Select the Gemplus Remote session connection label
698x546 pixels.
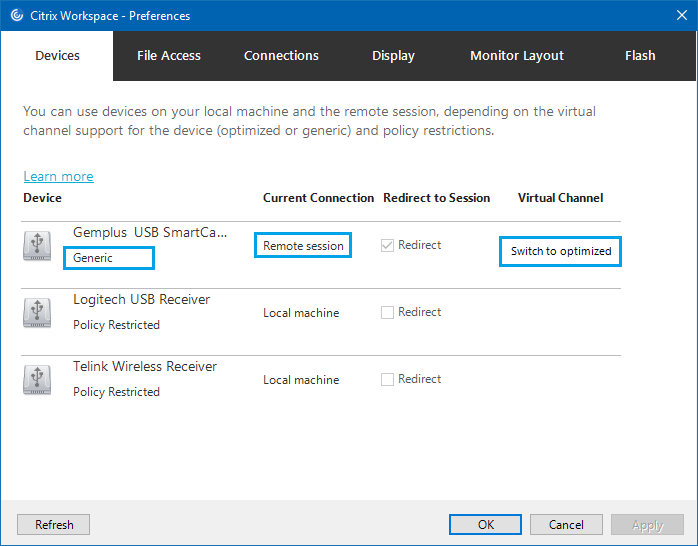[x=303, y=246]
